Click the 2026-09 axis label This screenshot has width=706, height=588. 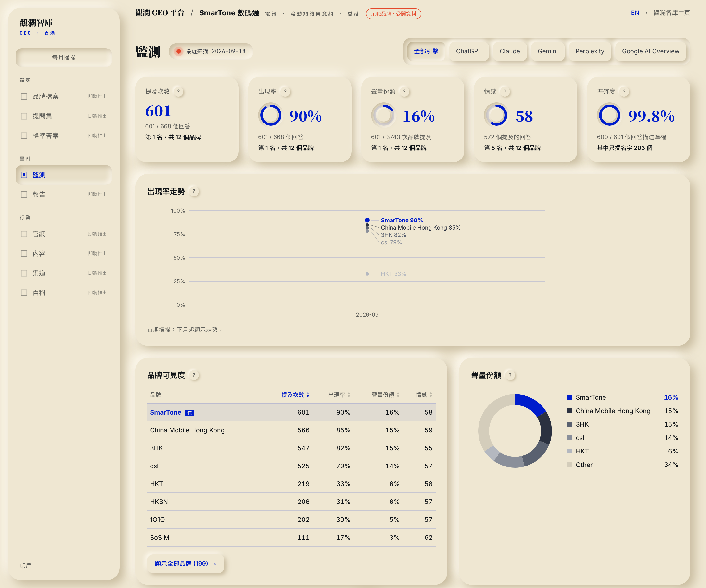(367, 315)
